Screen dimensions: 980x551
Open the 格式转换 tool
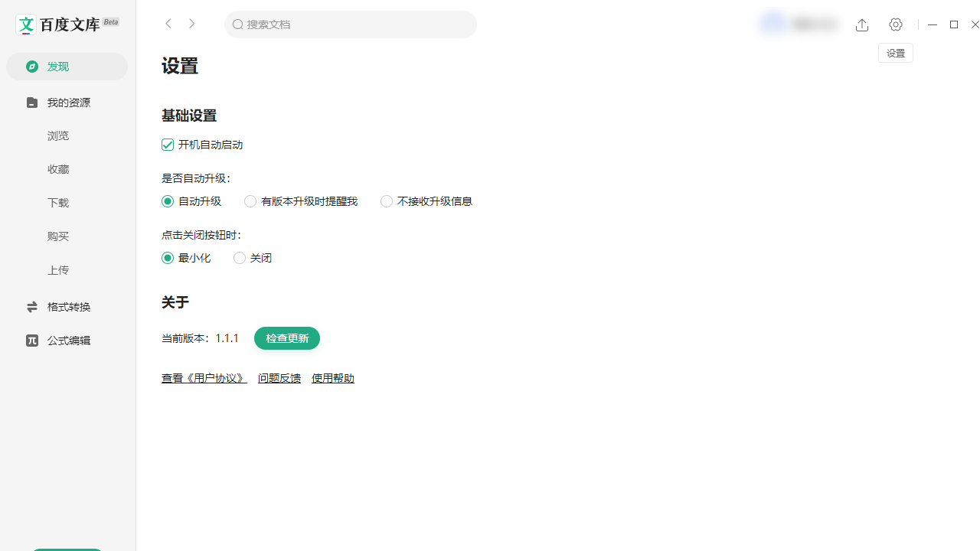tap(68, 306)
